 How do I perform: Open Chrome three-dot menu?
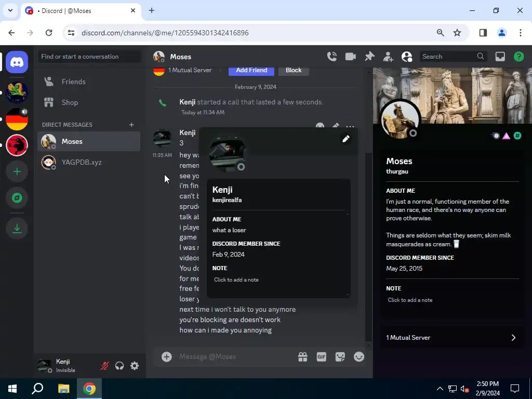click(x=521, y=33)
